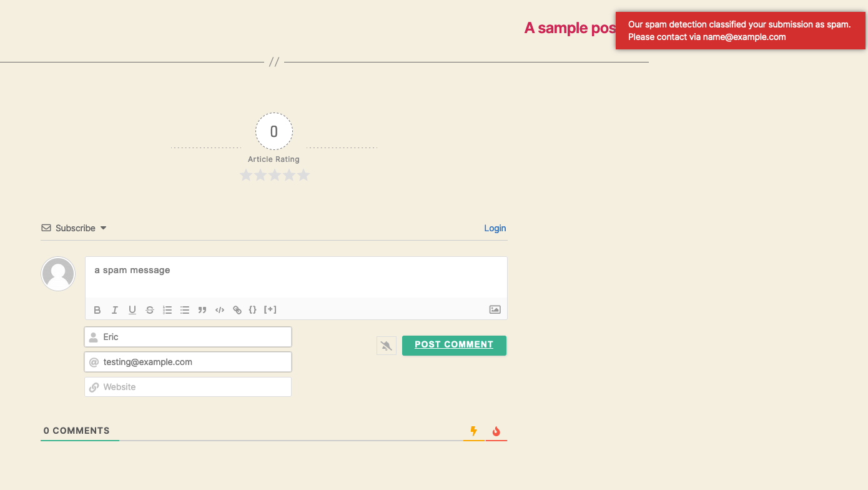Focus the Website input field
Viewport: 868px width, 490px height.
pyautogui.click(x=188, y=387)
